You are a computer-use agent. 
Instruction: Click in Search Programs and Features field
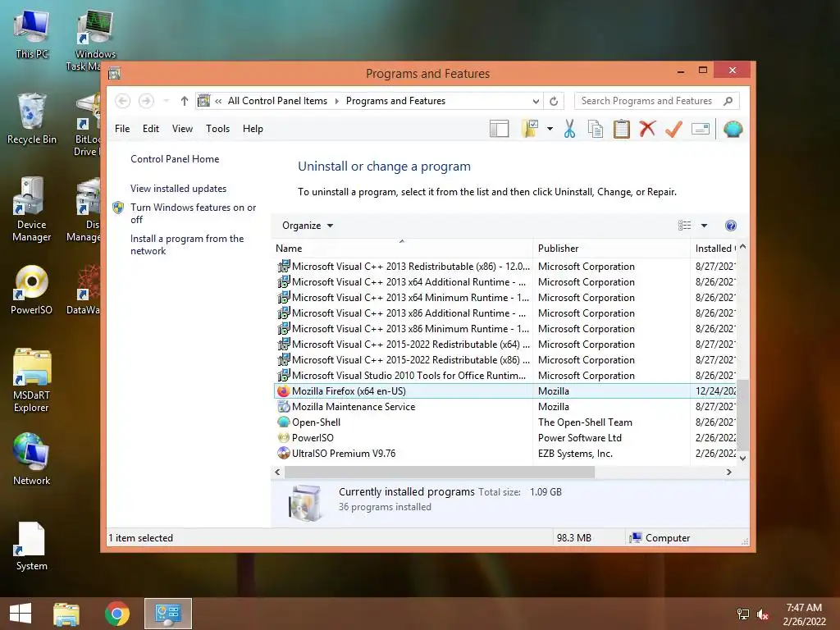646,101
